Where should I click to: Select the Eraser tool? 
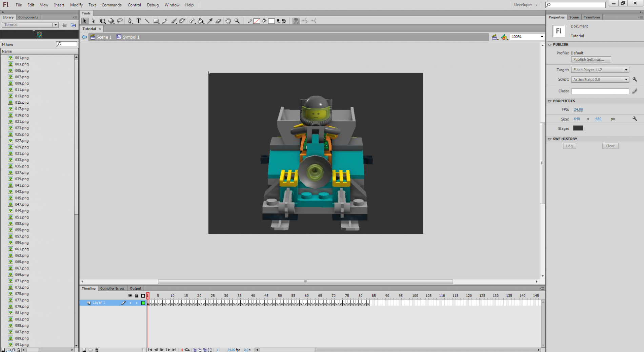click(219, 21)
